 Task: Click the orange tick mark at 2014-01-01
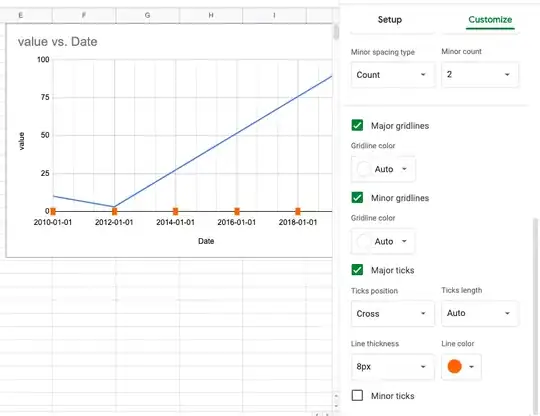[x=175, y=211]
